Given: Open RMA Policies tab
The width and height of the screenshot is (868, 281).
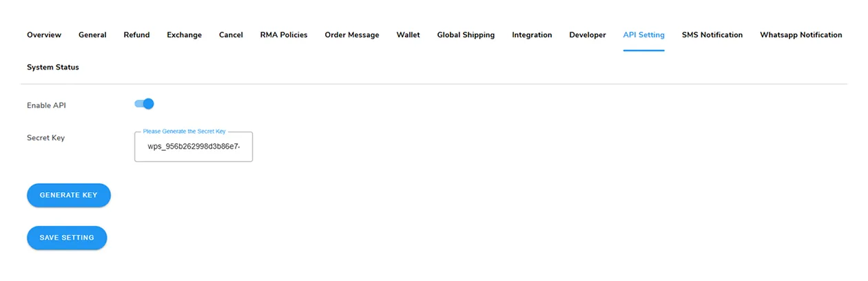Looking at the screenshot, I should (284, 35).
